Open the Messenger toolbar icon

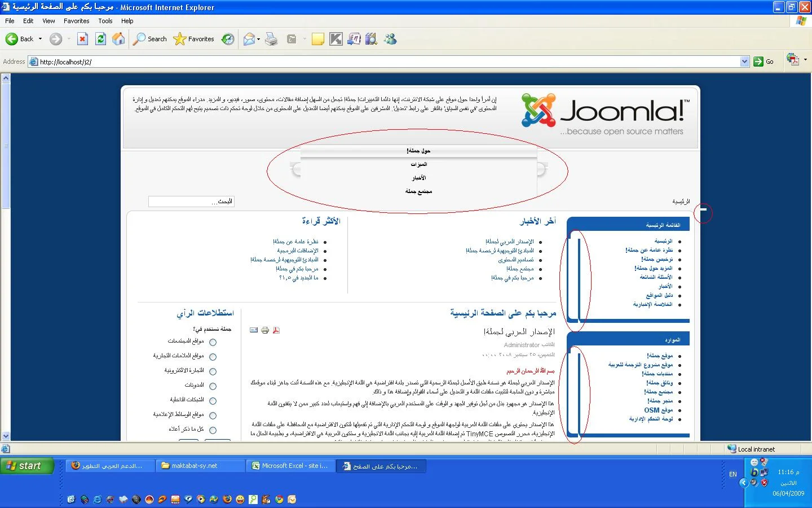click(390, 39)
